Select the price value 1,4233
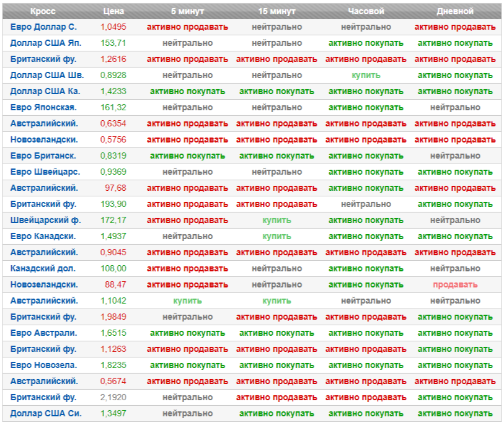Viewport: 504px width, 425px height. 113,91
